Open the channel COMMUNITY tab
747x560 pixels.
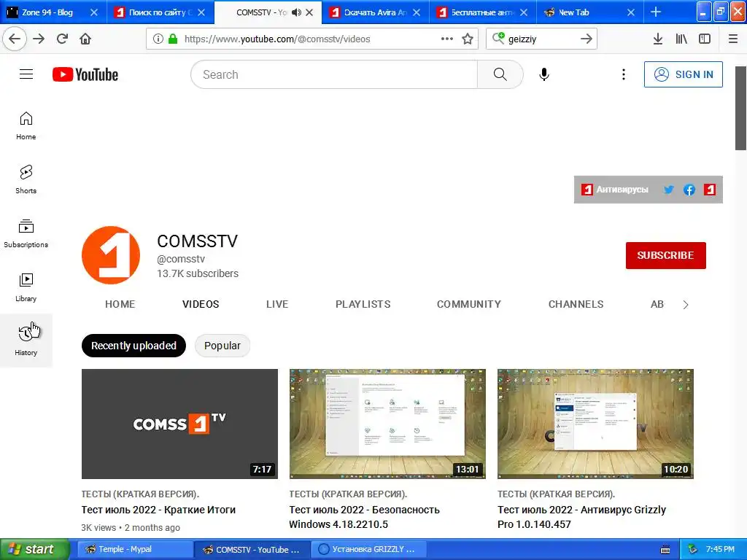[x=469, y=304]
